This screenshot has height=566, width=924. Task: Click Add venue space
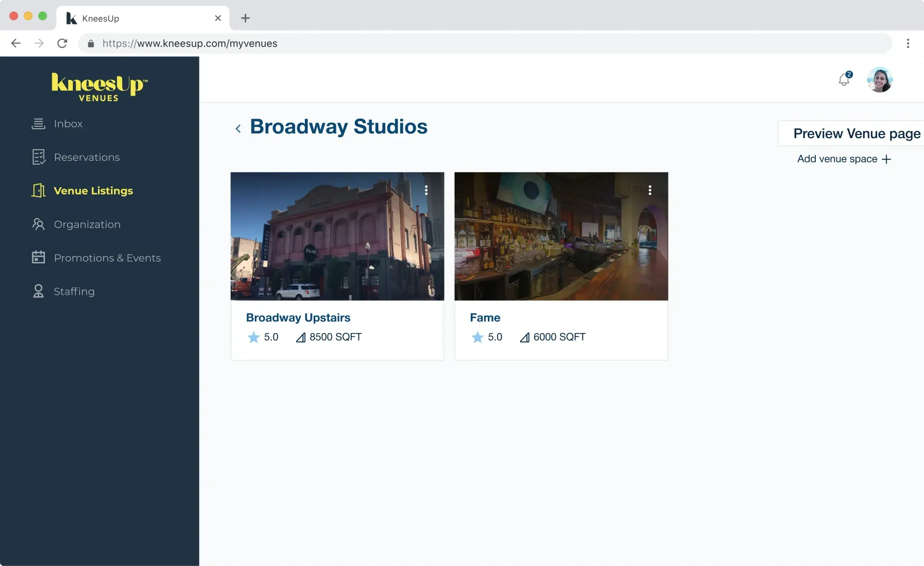(x=843, y=158)
